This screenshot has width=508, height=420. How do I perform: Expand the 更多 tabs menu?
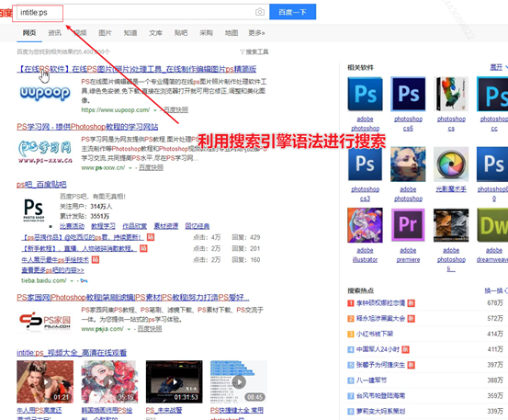[x=256, y=33]
